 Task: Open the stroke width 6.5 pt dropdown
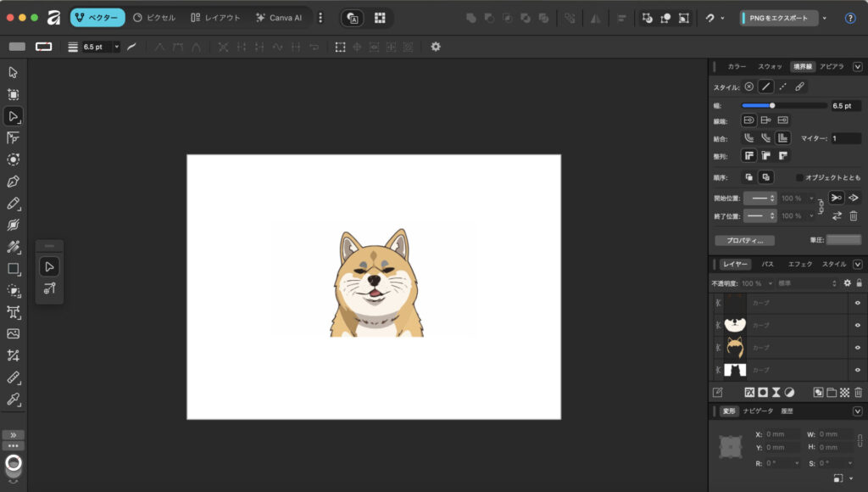(116, 47)
